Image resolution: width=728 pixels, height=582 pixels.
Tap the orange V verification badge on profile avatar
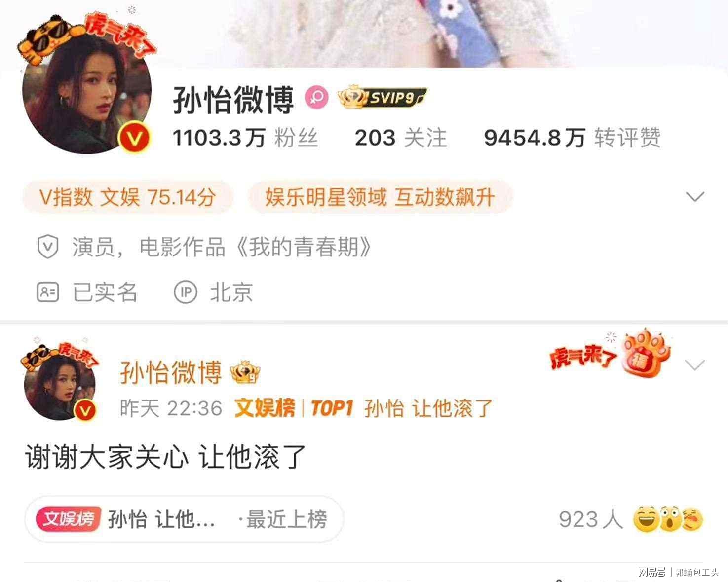[x=134, y=138]
